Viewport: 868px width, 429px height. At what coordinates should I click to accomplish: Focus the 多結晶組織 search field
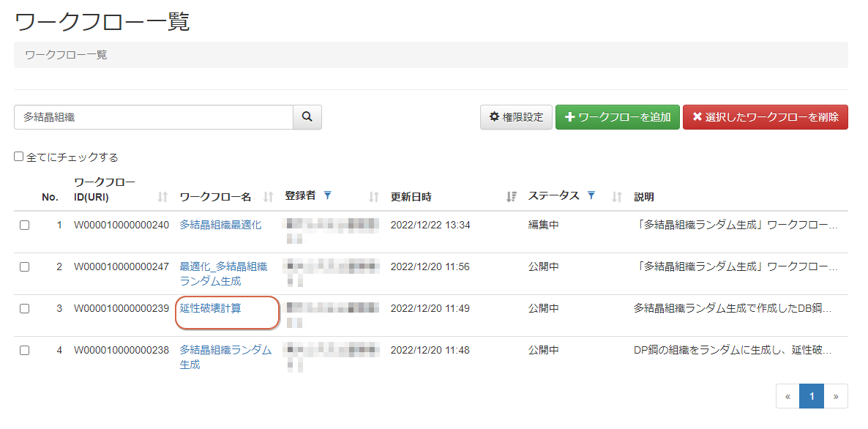click(x=154, y=117)
